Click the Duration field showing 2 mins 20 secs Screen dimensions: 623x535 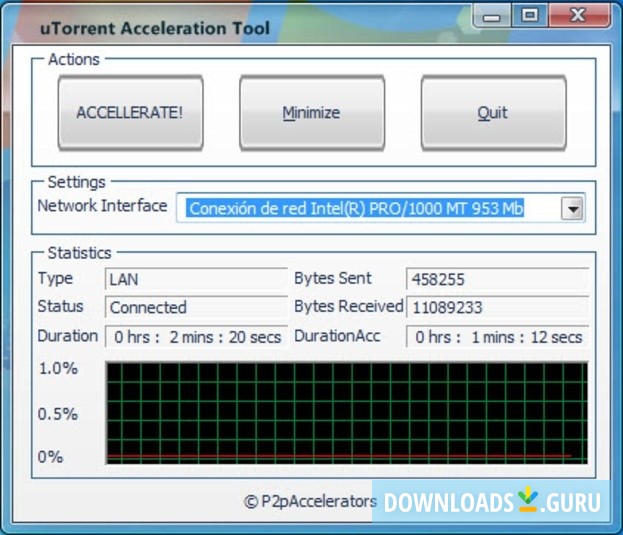tap(196, 337)
